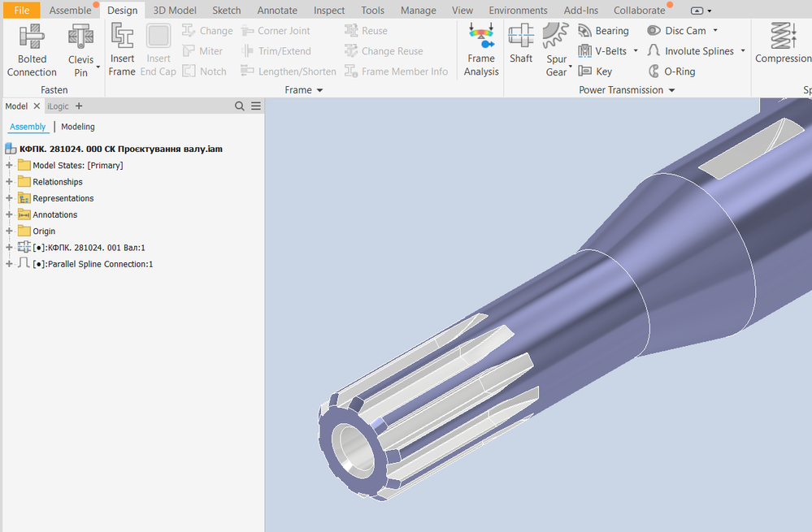
Task: Open the Bolted Connection tool
Action: click(x=32, y=50)
